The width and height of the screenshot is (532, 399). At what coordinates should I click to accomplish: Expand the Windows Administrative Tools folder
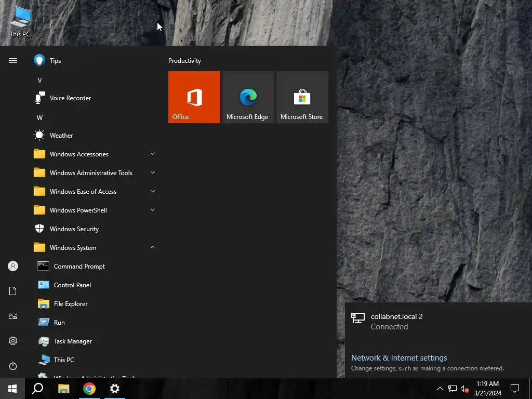tap(95, 172)
